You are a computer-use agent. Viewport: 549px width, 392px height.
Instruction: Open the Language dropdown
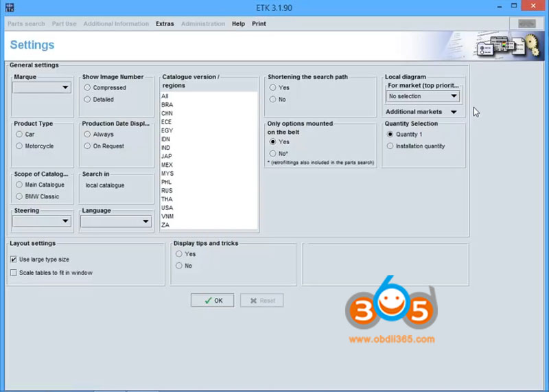coord(116,221)
